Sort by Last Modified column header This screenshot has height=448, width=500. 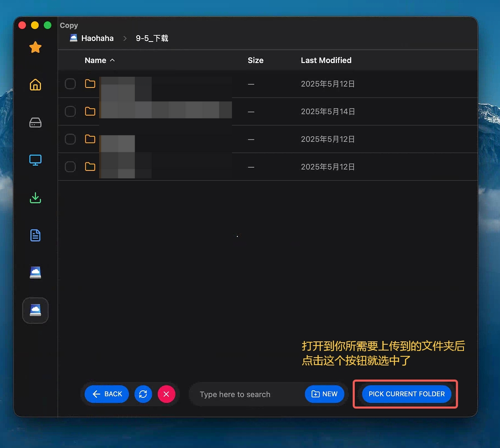[326, 60]
